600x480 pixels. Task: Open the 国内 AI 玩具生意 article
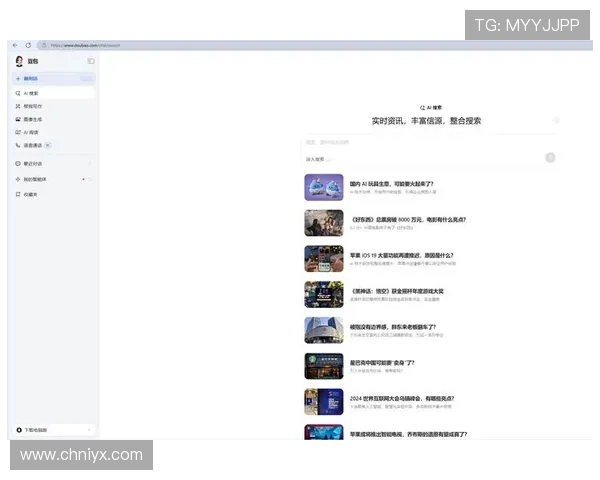coord(391,184)
